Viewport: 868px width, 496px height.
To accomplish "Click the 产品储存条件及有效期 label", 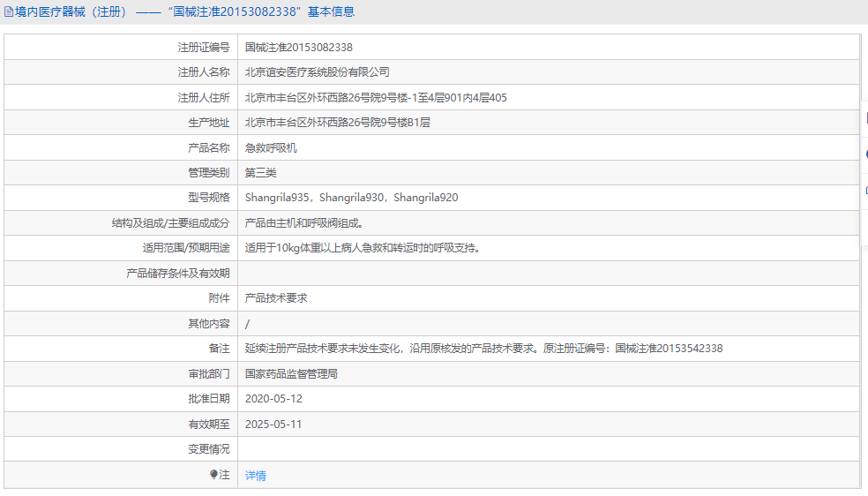I will point(177,274).
